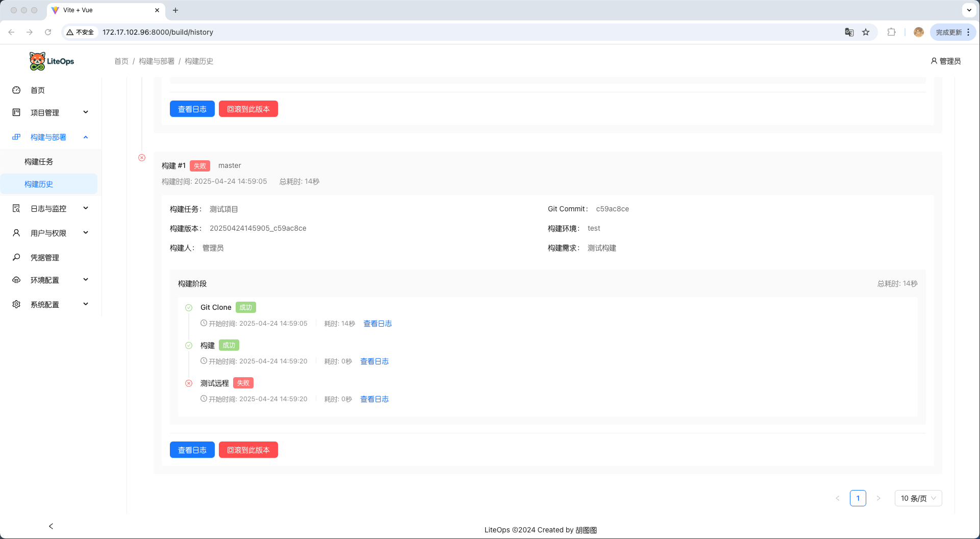Open the Chrome three-dot menu
The image size is (980, 539).
(968, 32)
